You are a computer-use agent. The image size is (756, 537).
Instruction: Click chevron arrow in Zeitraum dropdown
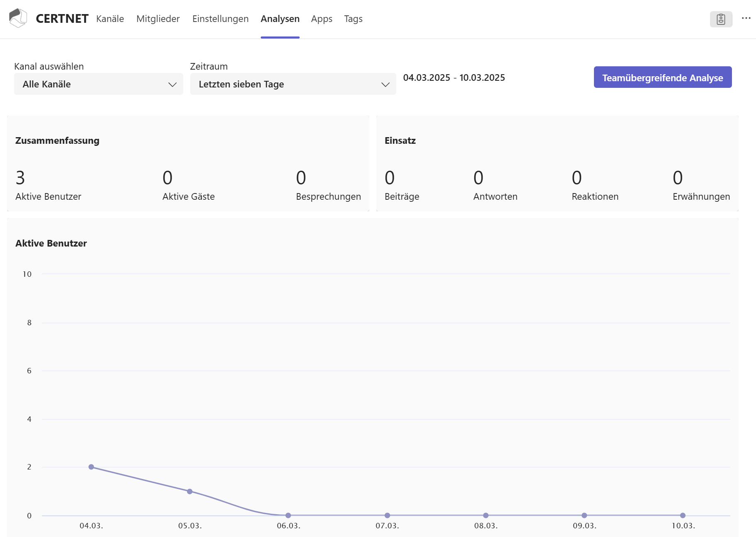tap(385, 85)
